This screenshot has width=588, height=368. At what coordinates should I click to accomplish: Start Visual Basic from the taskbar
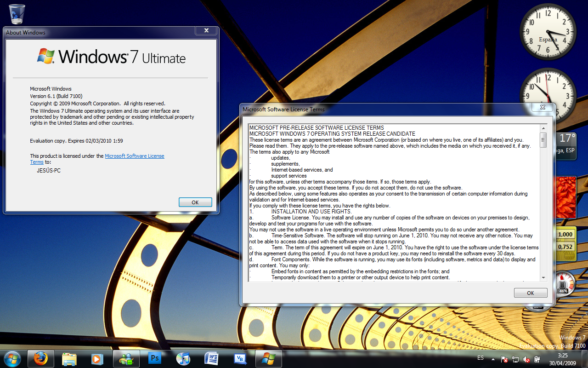click(241, 358)
